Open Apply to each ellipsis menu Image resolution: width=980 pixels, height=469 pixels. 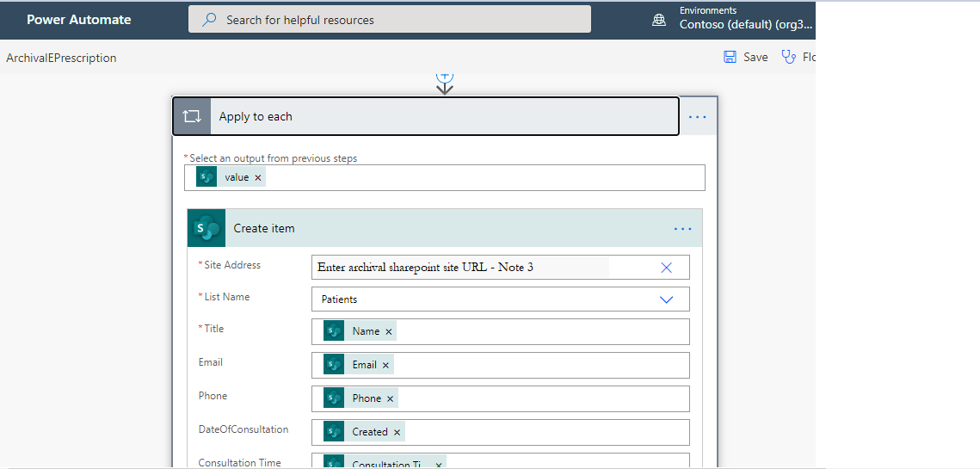[698, 117]
